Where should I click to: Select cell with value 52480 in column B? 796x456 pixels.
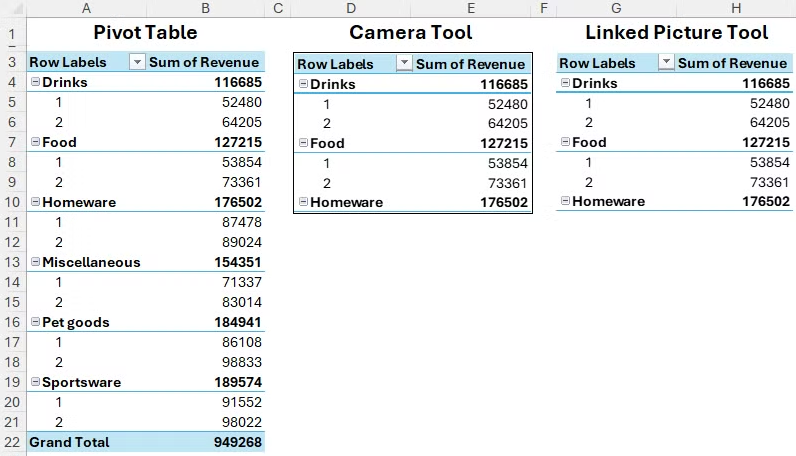(206, 102)
